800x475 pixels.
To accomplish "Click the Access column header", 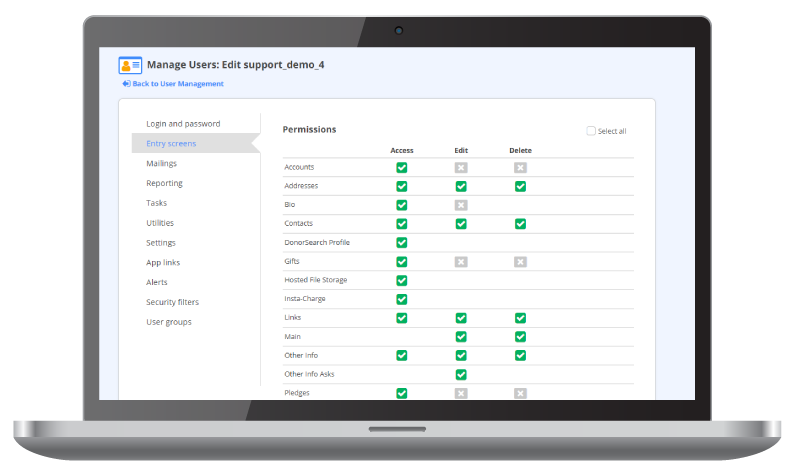I will tap(402, 151).
